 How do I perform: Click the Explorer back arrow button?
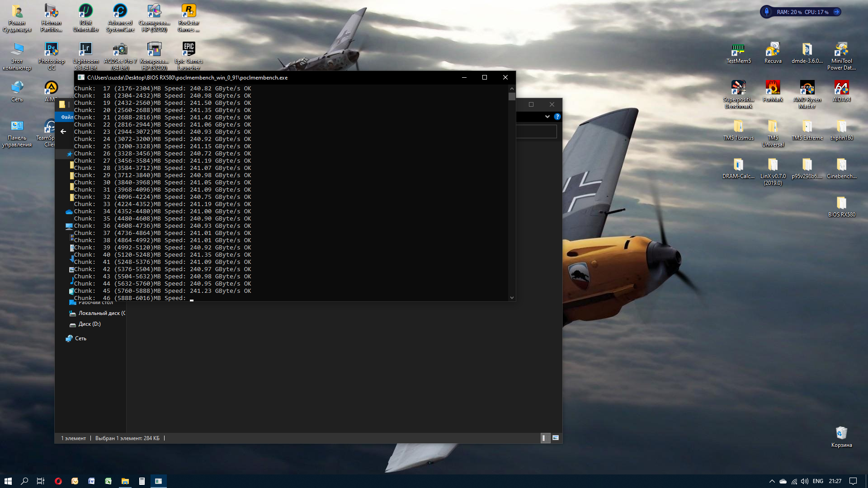coord(63,131)
